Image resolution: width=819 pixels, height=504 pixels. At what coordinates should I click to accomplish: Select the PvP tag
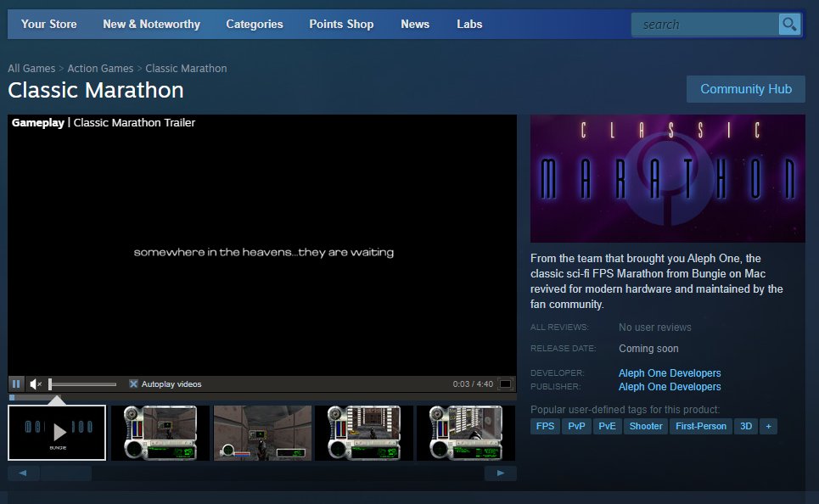coord(576,426)
